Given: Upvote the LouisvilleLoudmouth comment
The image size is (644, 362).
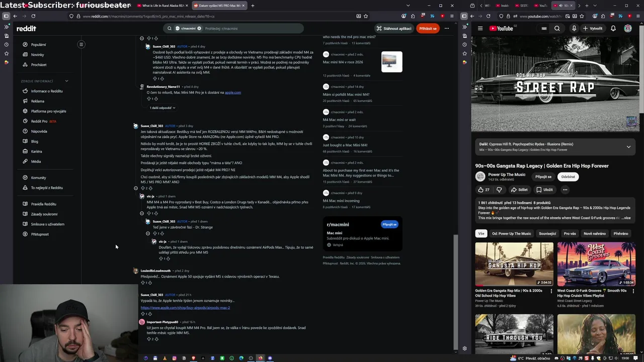Looking at the screenshot, I should coord(143,283).
